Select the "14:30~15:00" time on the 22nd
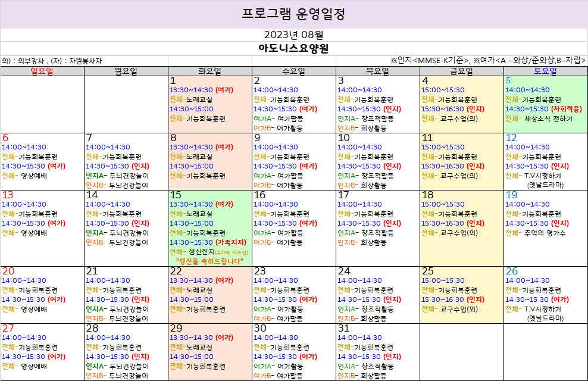Image resolution: width=588 pixels, height=381 pixels. 191,299
